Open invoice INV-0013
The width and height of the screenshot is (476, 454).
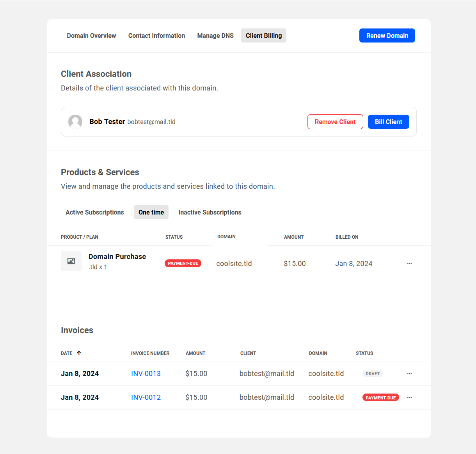coord(146,373)
